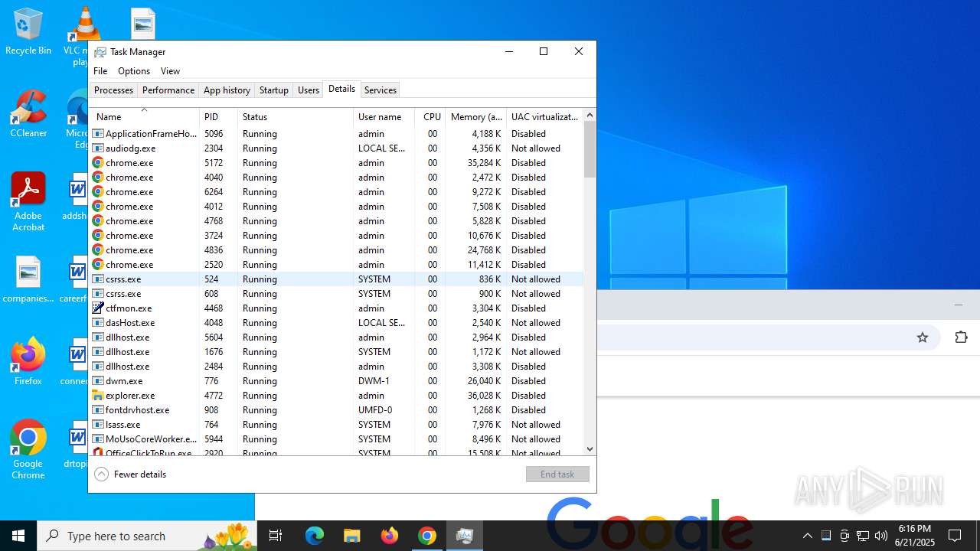
Task: Click the 35,284 K memory value
Action: [x=482, y=163]
